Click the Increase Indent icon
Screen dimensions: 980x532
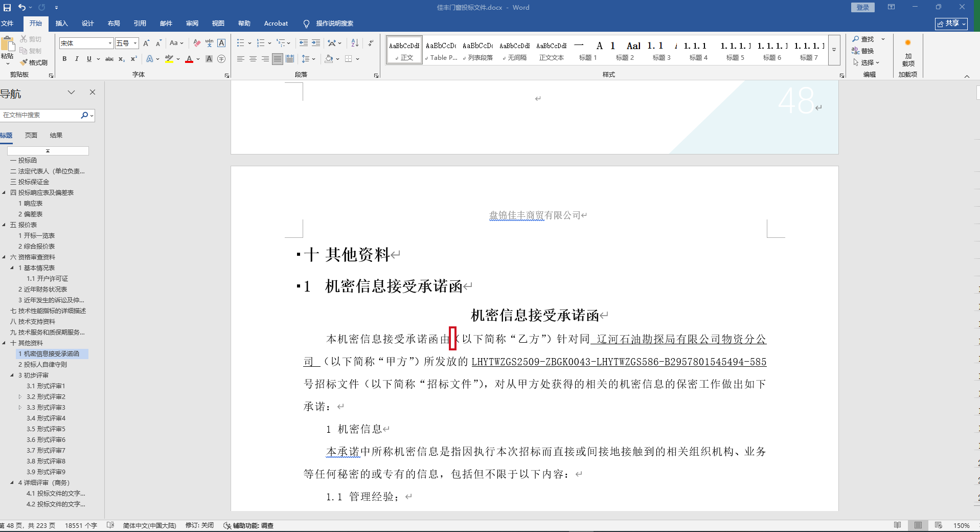(x=316, y=43)
